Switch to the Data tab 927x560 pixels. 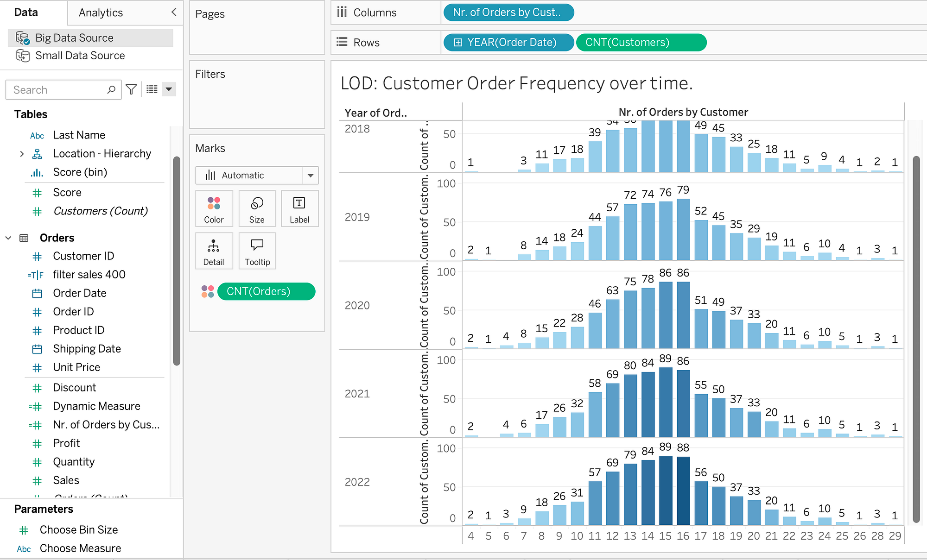pyautogui.click(x=26, y=13)
